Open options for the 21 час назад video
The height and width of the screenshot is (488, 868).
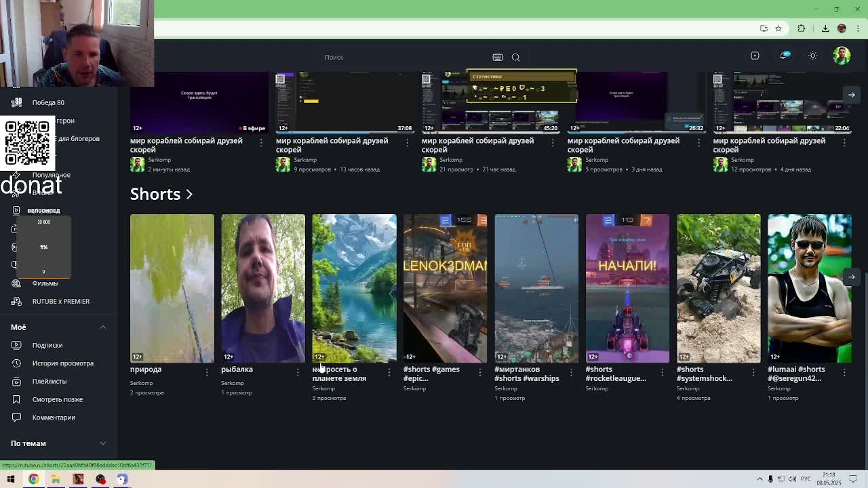tap(553, 142)
